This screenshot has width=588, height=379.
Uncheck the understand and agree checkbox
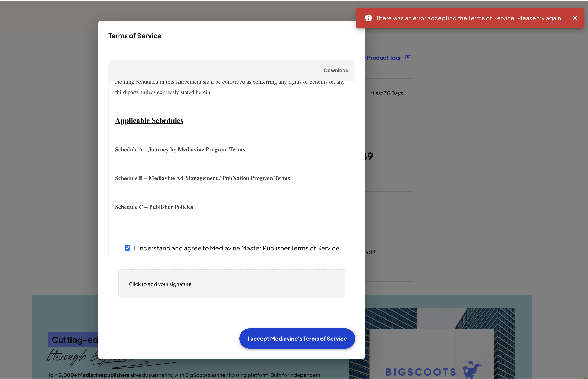coord(127,248)
